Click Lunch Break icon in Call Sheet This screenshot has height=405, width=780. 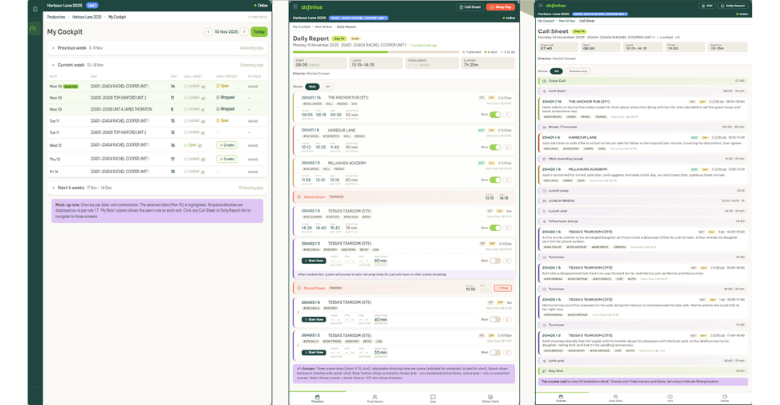tap(544, 201)
